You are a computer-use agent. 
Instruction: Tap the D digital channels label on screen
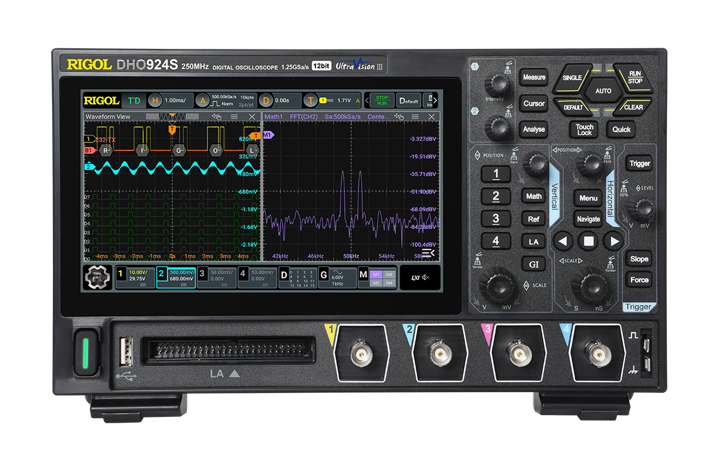[x=284, y=274]
